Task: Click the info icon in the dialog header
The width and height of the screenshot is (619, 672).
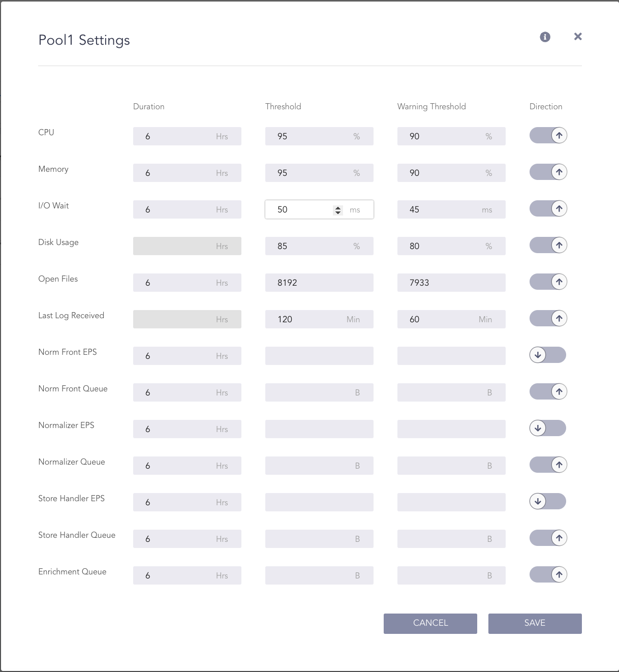Action: [x=544, y=37]
